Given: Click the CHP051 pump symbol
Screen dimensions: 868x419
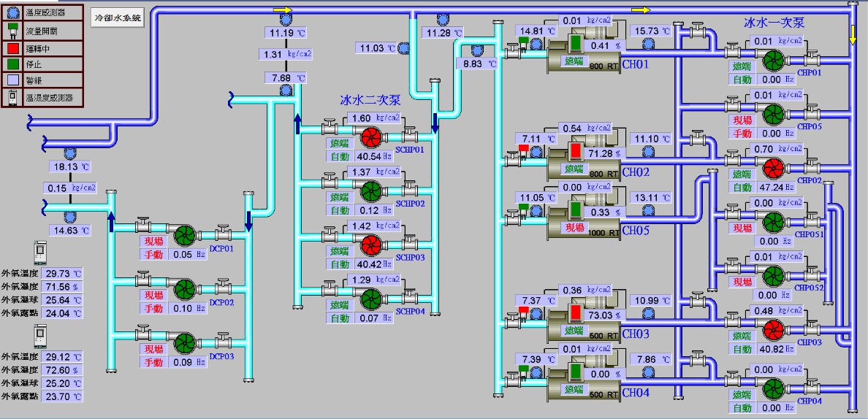Looking at the screenshot, I should pos(773,222).
